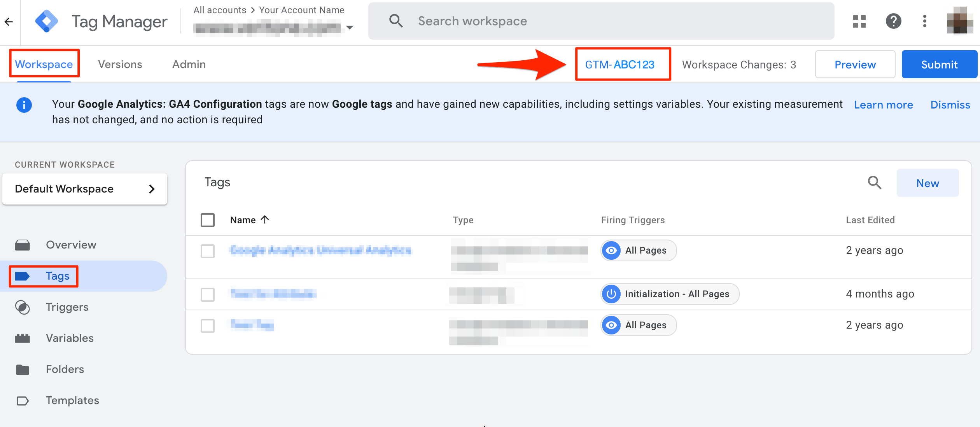980x427 pixels.
Task: Click the Tag Manager logo icon
Action: 47,21
